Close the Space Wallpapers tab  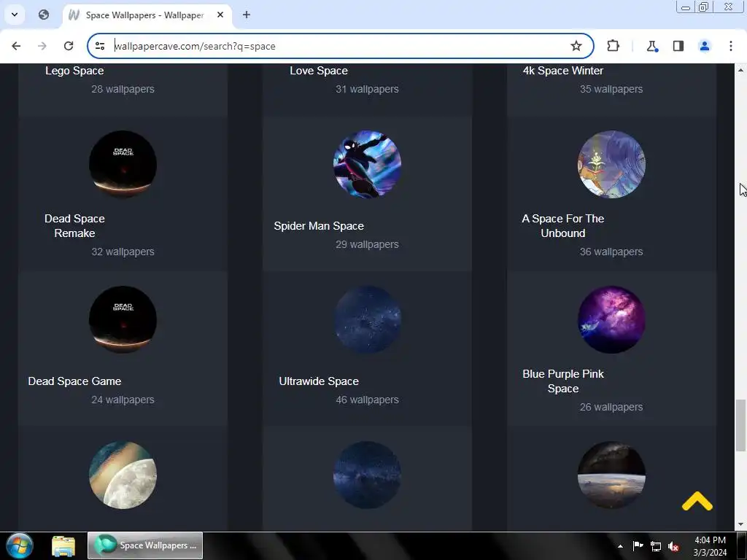click(x=220, y=15)
